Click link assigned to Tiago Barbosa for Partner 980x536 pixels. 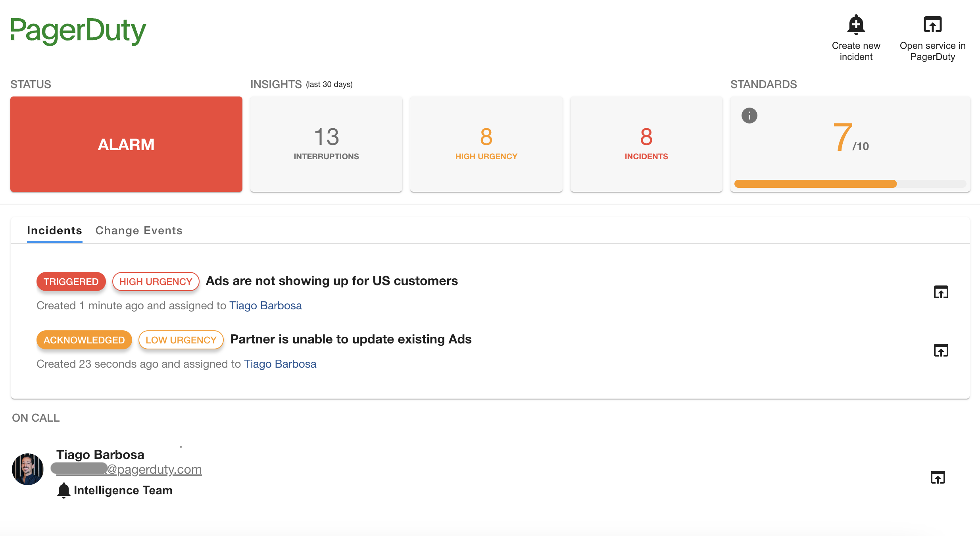tap(280, 363)
